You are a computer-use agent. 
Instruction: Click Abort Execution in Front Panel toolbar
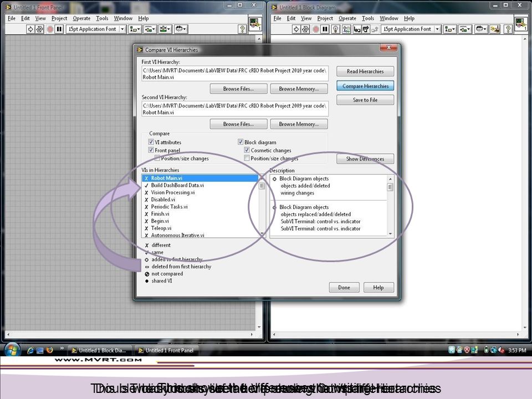click(50, 29)
